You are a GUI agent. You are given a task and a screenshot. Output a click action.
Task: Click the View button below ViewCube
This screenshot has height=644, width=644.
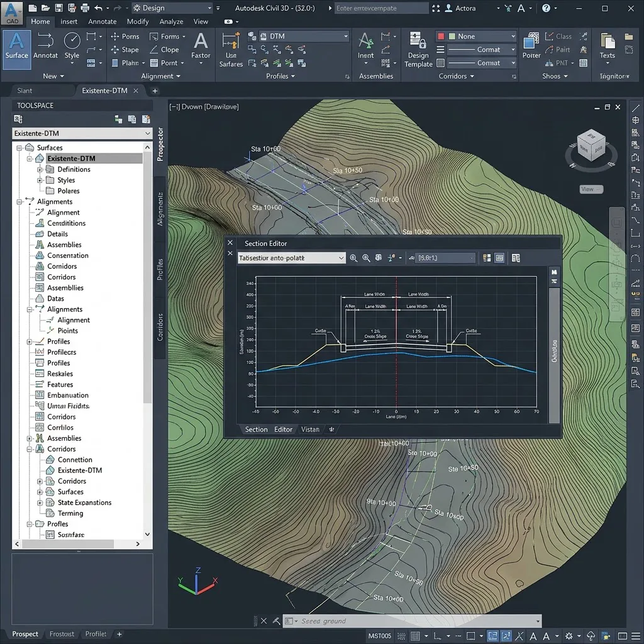click(x=591, y=189)
